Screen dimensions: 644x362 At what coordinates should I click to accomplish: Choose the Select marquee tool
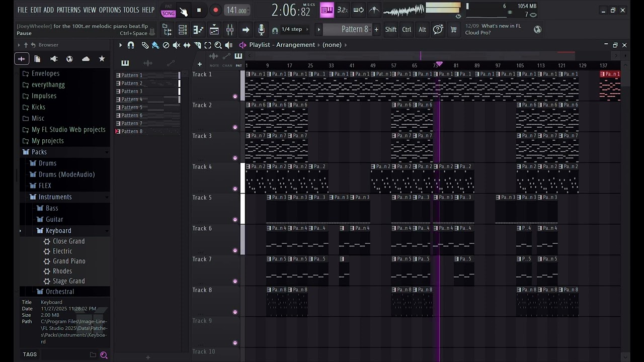point(208,45)
